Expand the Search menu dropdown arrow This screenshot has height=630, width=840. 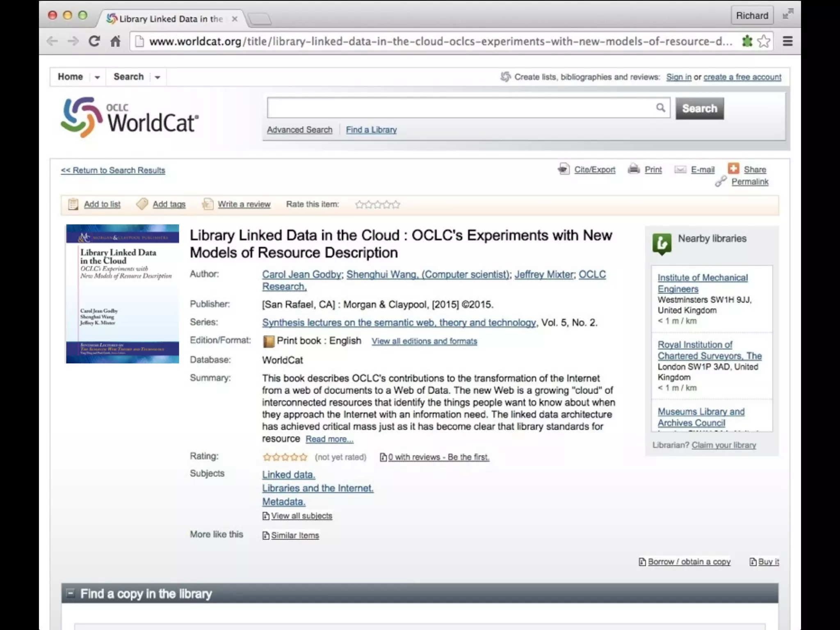tap(157, 77)
